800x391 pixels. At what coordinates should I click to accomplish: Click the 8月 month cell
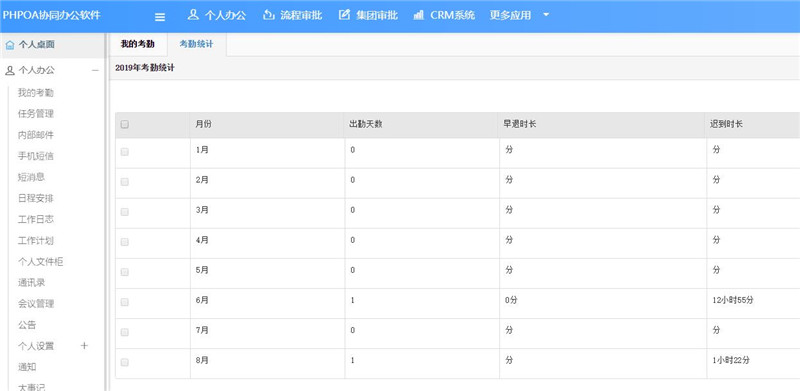pyautogui.click(x=202, y=360)
